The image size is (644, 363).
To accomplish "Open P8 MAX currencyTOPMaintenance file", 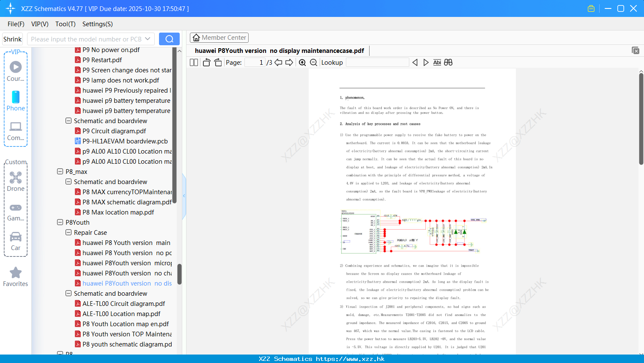I will coord(123,192).
